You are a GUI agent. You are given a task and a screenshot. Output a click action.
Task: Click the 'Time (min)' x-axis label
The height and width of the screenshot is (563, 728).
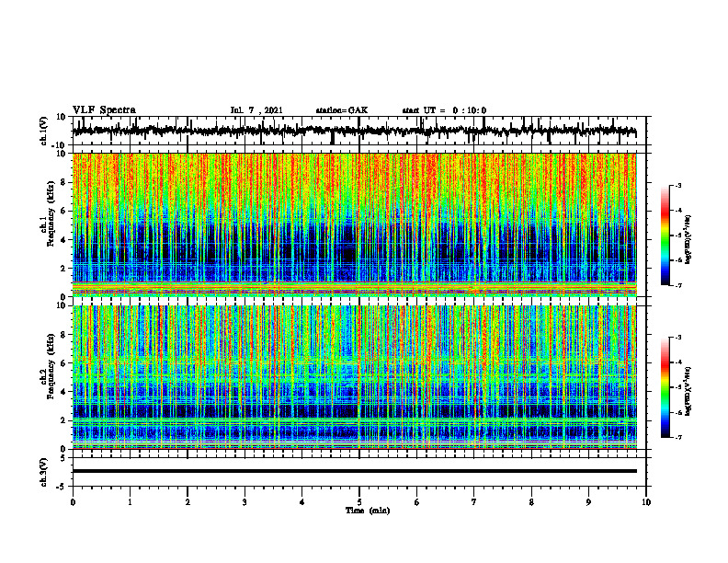coord(368,511)
